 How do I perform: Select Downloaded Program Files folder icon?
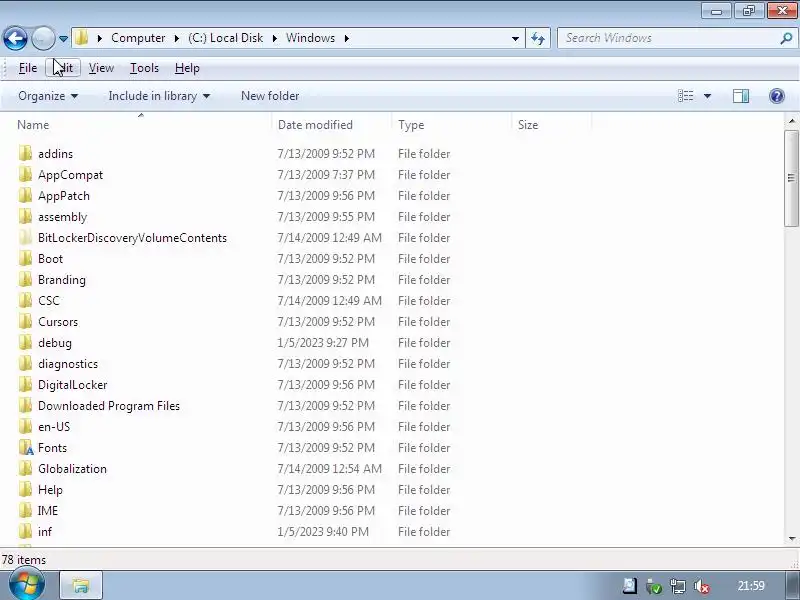point(25,406)
